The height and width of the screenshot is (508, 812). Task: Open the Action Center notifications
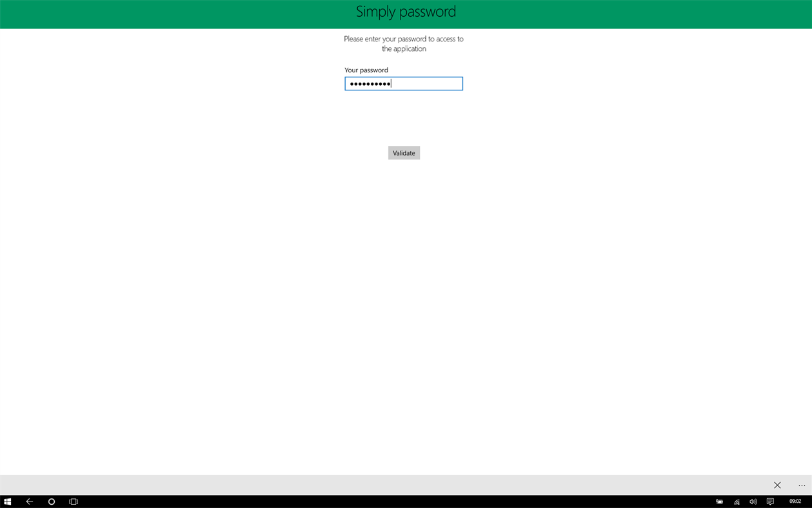(769, 501)
